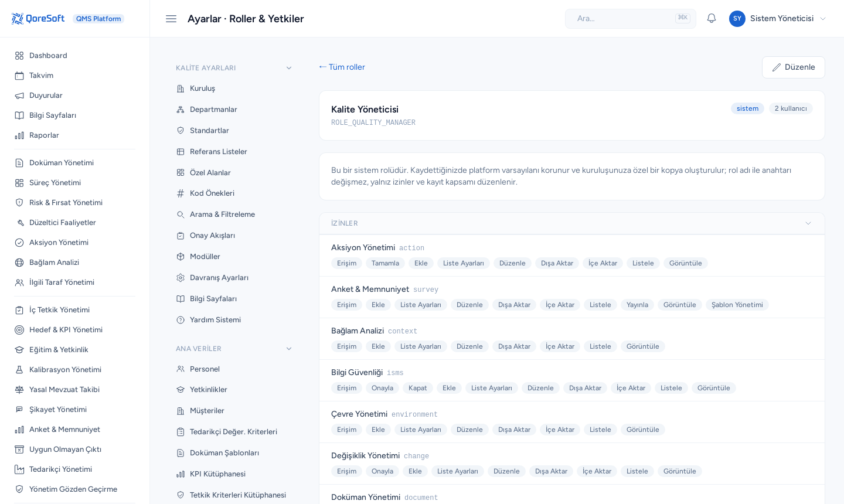Click the 'sistem' role badge

(747, 108)
